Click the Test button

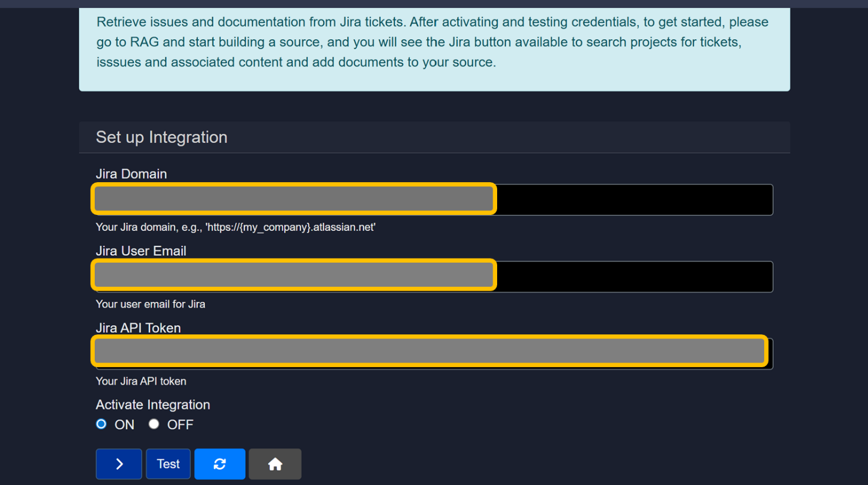pos(168,464)
